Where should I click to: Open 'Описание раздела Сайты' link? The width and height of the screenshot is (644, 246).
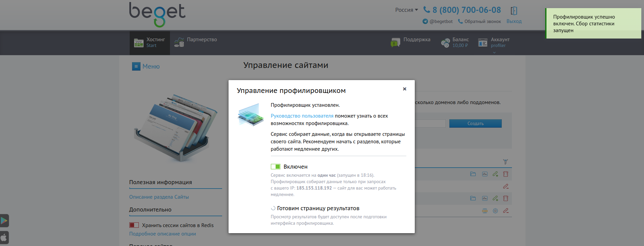(x=159, y=197)
